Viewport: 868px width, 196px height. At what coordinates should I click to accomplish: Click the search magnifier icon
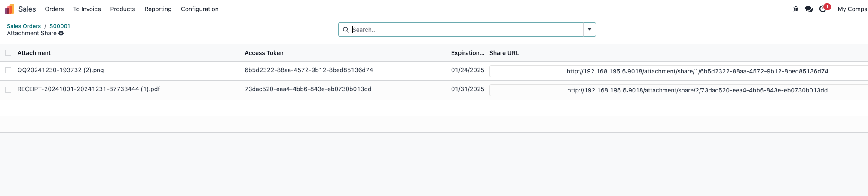pyautogui.click(x=345, y=30)
